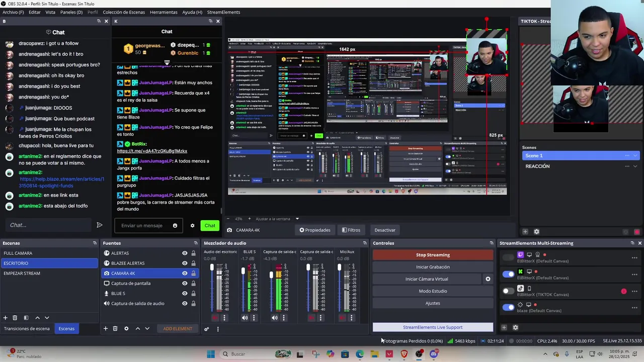The height and width of the screenshot is (362, 644).
Task: Unmute the Mic/Aux channel
Action: 342,318
